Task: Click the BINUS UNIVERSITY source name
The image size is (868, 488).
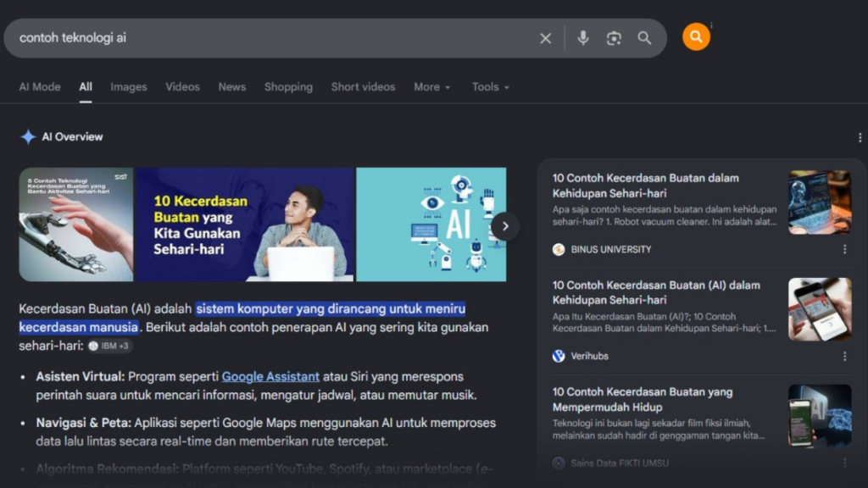Action: (x=610, y=250)
